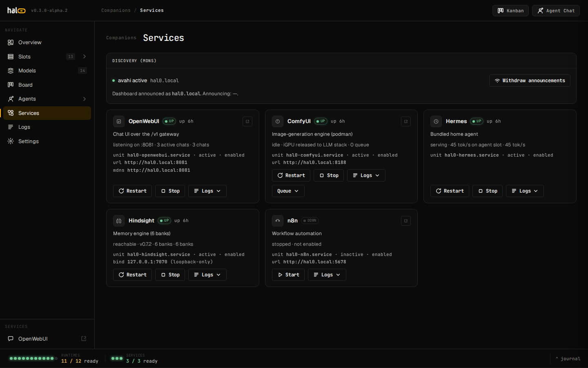The image size is (588, 368).
Task: Restart the OpenWebUI service
Action: click(132, 191)
